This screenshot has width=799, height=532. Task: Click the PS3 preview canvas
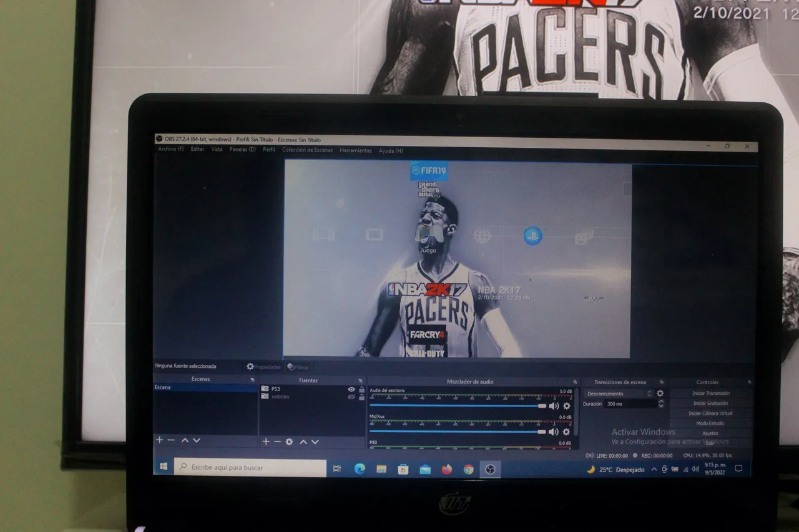pyautogui.click(x=458, y=259)
